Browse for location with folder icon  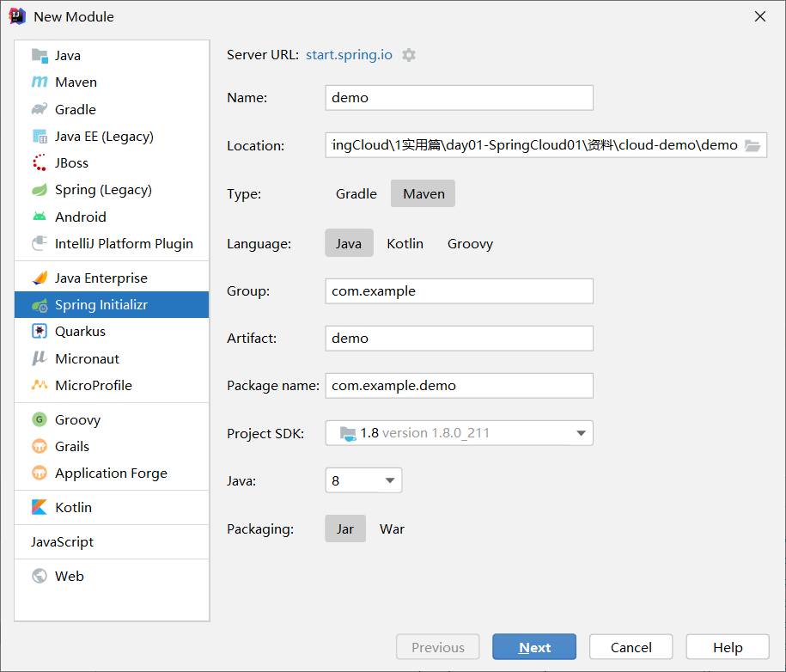coord(752,145)
